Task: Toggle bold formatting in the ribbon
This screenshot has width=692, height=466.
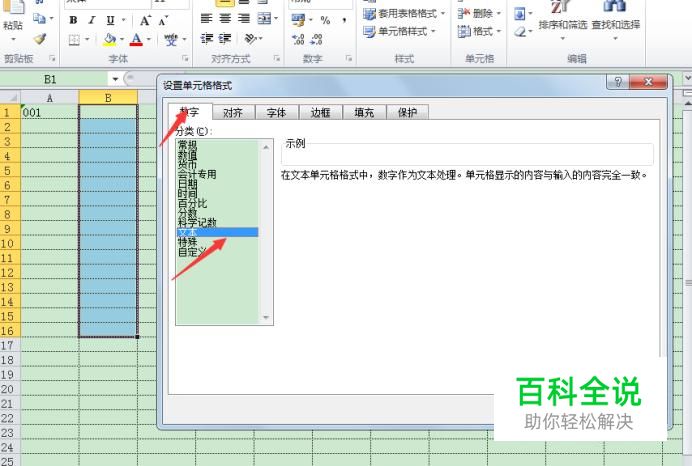Action: point(73,20)
